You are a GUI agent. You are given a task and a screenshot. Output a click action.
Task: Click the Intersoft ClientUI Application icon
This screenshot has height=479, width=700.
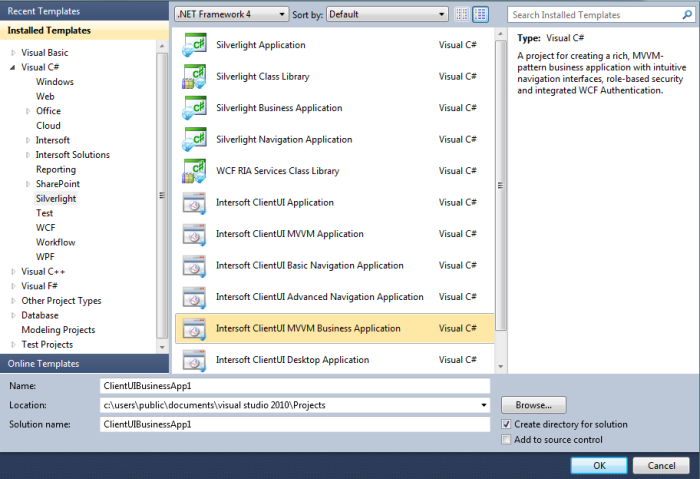194,203
